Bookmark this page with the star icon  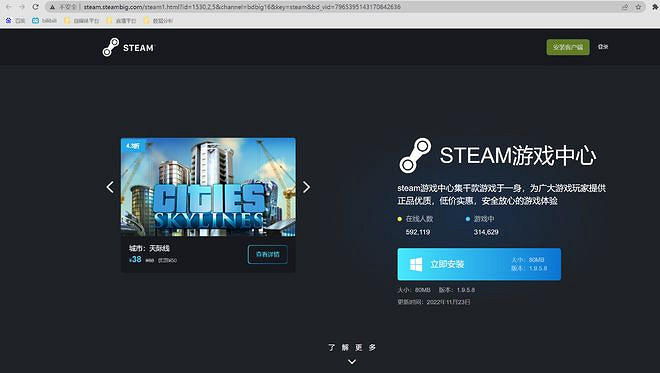(x=638, y=7)
